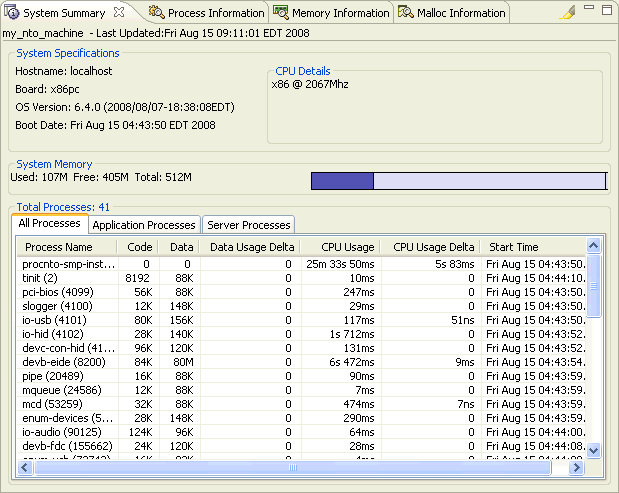The width and height of the screenshot is (619, 493).
Task: Click the Malloc Information tab icon
Action: click(x=406, y=13)
